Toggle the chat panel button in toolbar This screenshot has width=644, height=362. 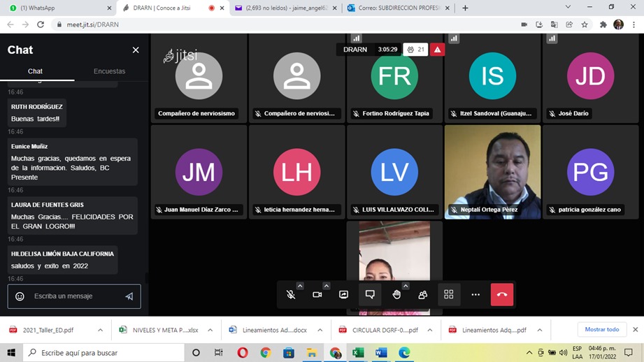click(x=370, y=294)
